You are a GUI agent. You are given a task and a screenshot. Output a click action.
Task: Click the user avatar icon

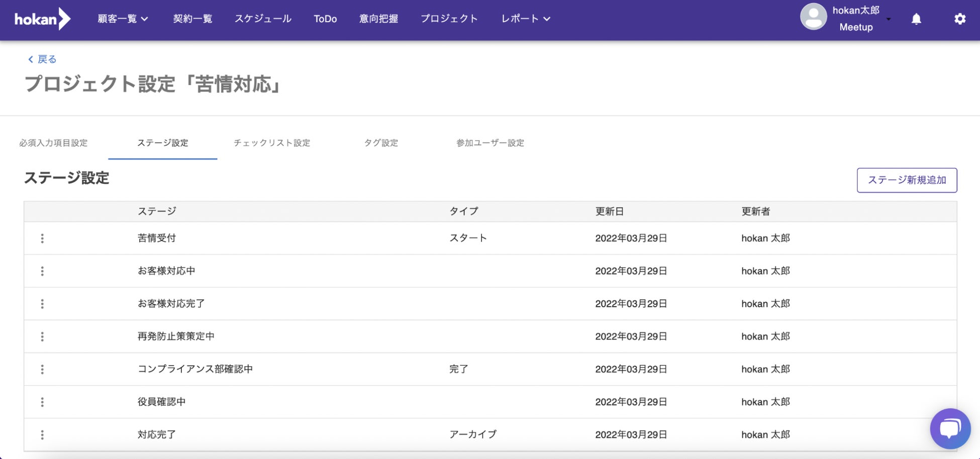pos(813,17)
